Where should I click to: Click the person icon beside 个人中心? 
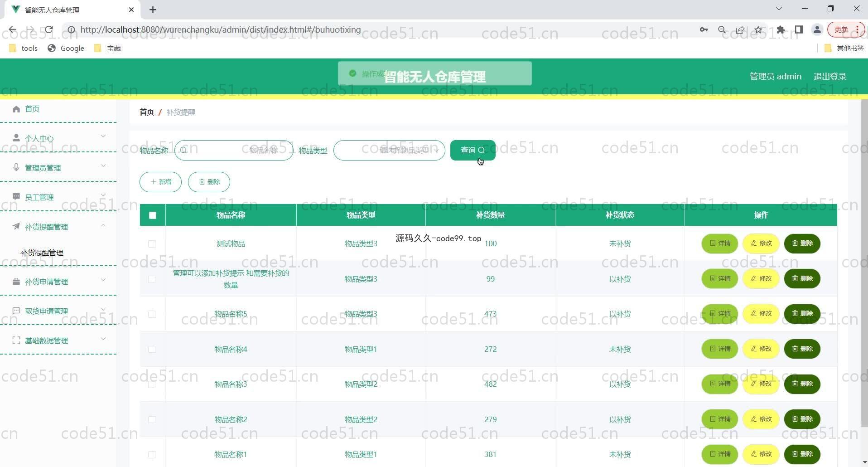click(x=16, y=138)
